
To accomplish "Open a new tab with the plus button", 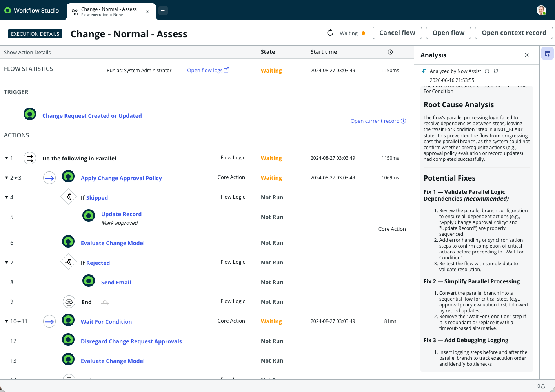I will (x=163, y=11).
